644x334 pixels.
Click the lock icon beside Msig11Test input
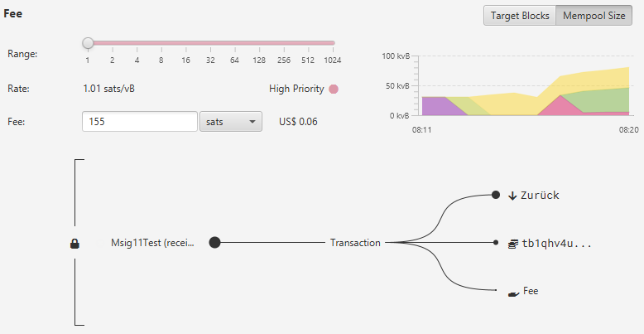click(74, 244)
